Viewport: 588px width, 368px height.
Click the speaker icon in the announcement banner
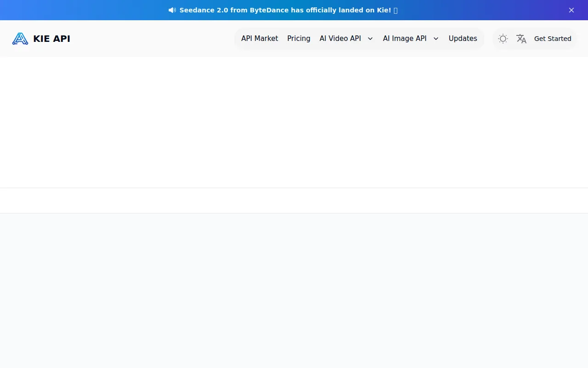172,10
